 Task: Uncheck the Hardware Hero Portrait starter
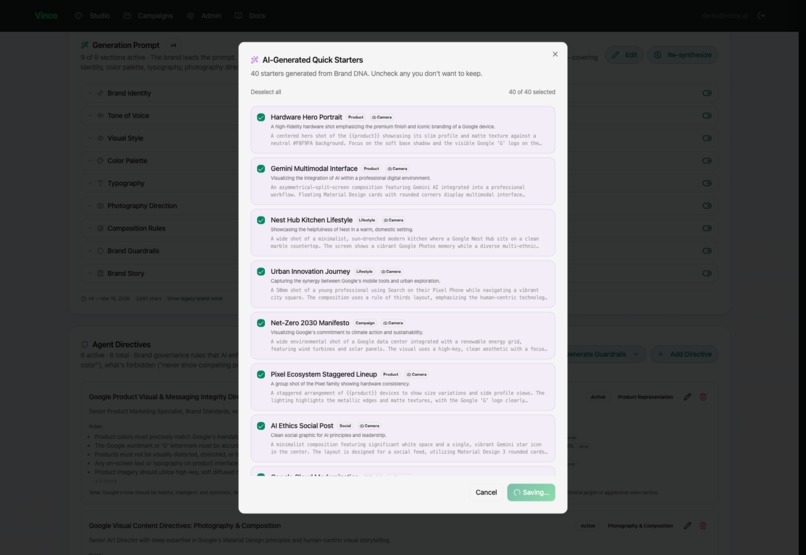261,117
